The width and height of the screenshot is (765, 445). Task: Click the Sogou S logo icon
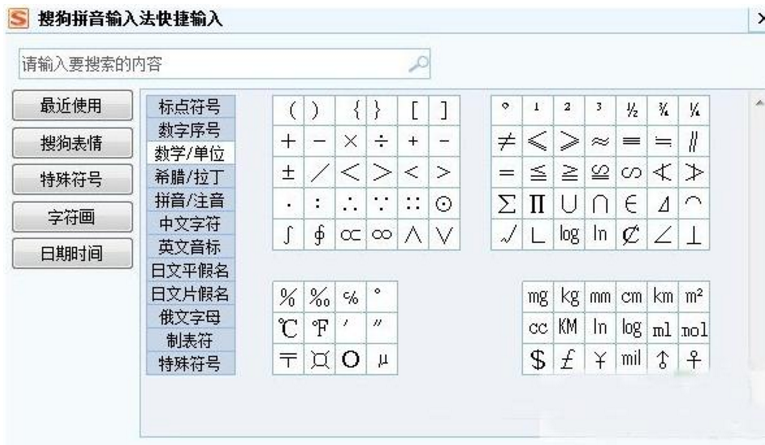(x=19, y=19)
